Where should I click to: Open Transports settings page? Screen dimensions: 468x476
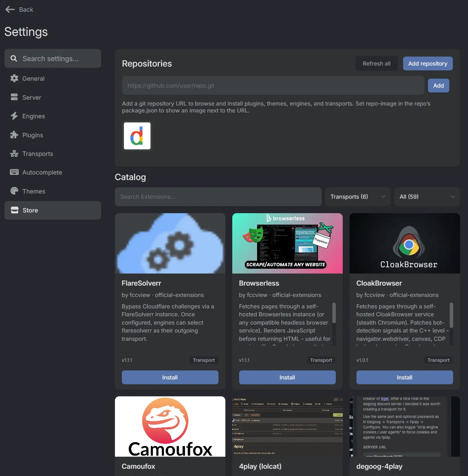point(53,154)
